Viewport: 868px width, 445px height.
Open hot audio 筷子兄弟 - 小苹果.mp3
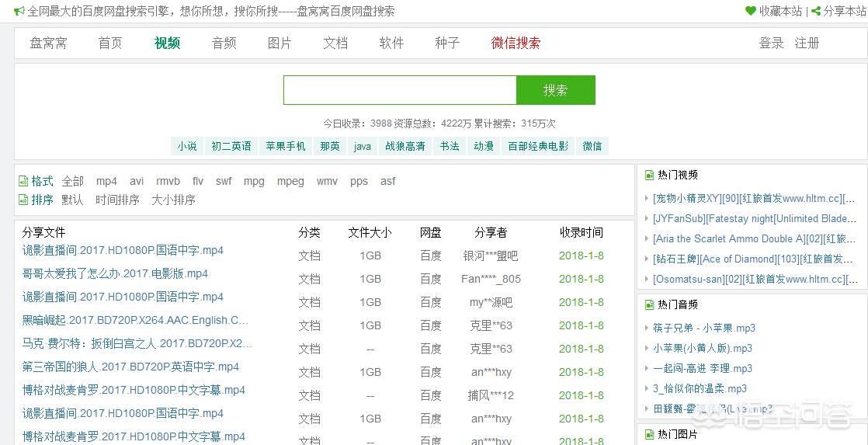pyautogui.click(x=704, y=329)
